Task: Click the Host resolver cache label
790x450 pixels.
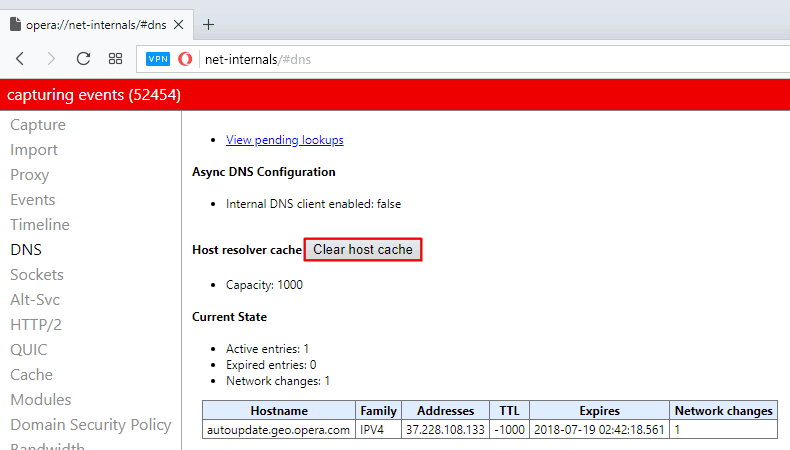Action: 247,250
